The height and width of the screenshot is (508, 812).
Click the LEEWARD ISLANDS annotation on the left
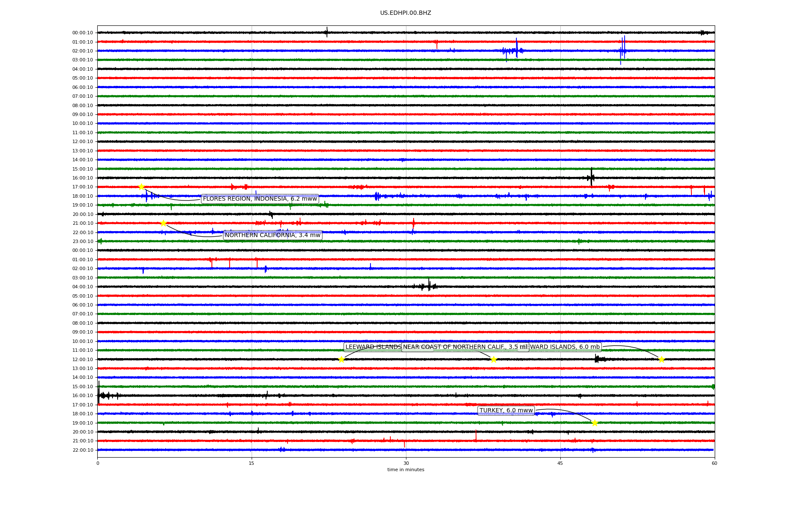pos(372,347)
